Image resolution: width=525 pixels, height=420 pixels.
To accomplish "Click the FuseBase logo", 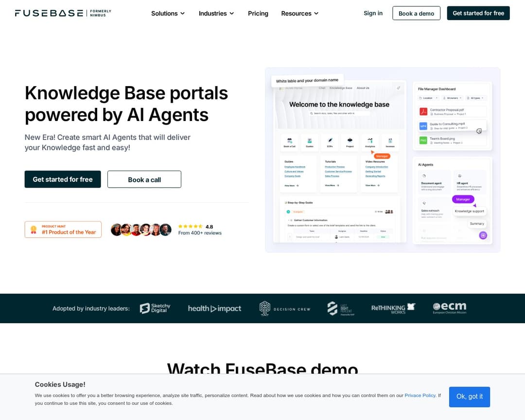I will tap(63, 13).
